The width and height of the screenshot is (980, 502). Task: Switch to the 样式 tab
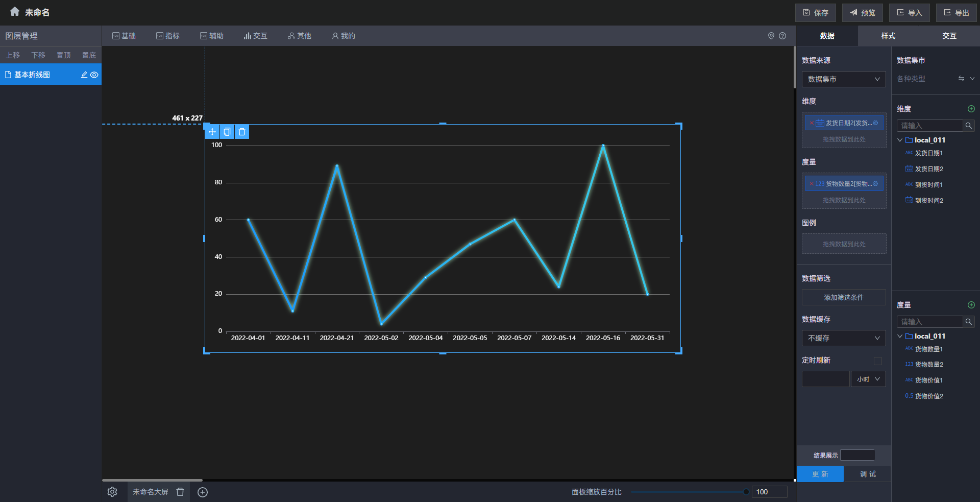(x=888, y=36)
